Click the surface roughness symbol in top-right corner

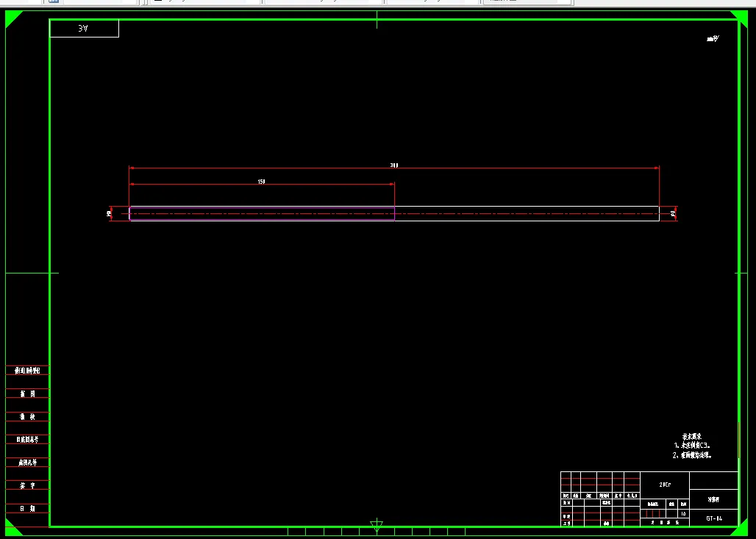point(713,38)
